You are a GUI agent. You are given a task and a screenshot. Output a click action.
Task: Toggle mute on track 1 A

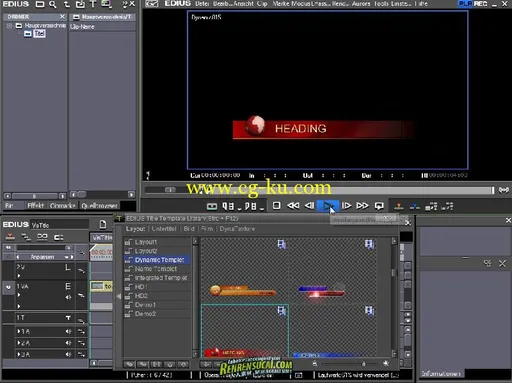click(68, 331)
